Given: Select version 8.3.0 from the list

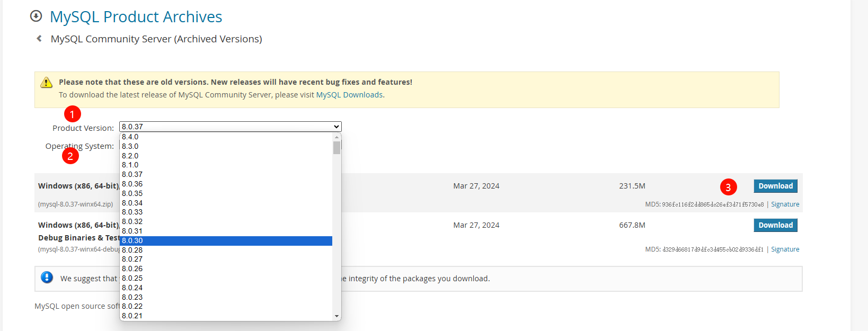Looking at the screenshot, I should tap(226, 146).
